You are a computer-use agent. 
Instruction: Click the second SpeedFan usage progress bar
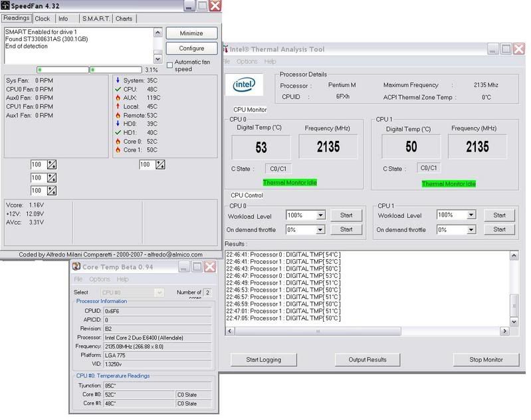coord(116,70)
